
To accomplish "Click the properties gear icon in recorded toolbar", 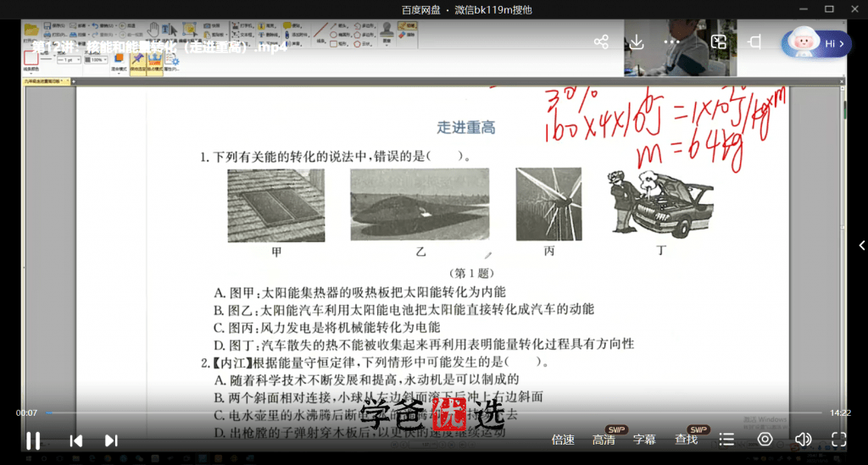I will tap(172, 60).
